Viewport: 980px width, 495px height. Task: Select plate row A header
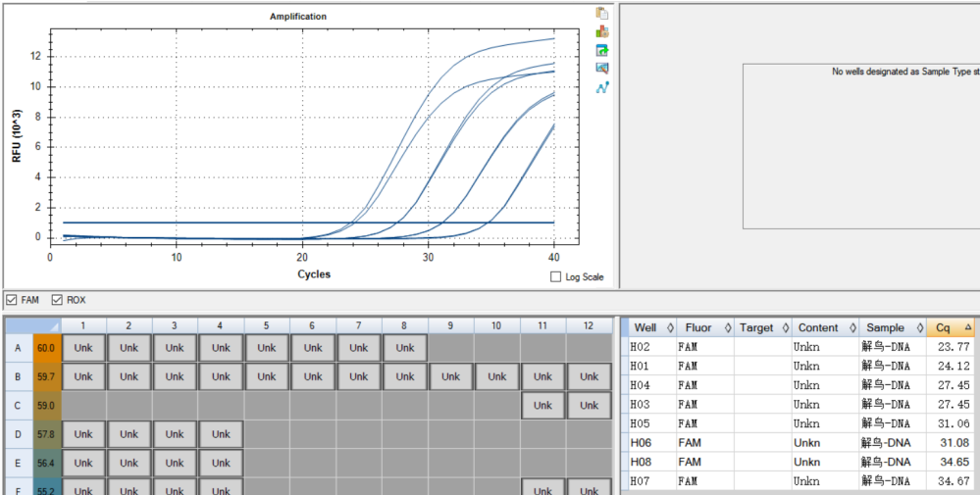19,348
